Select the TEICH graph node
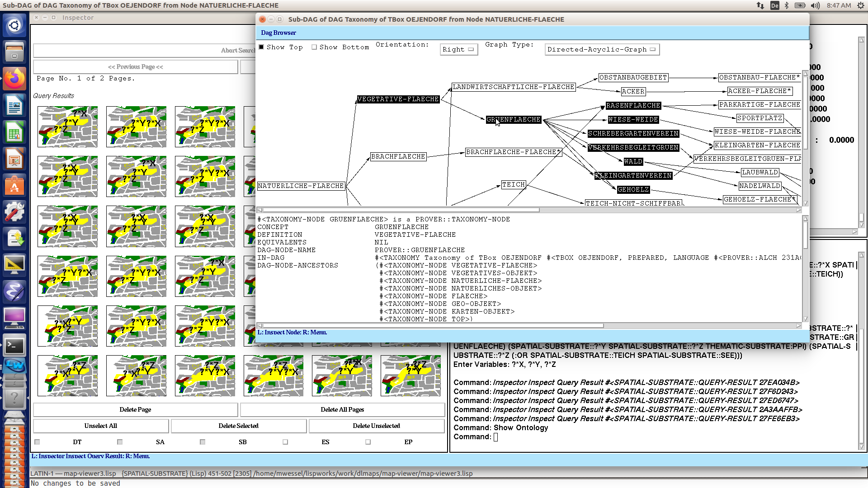The height and width of the screenshot is (488, 868). (513, 184)
